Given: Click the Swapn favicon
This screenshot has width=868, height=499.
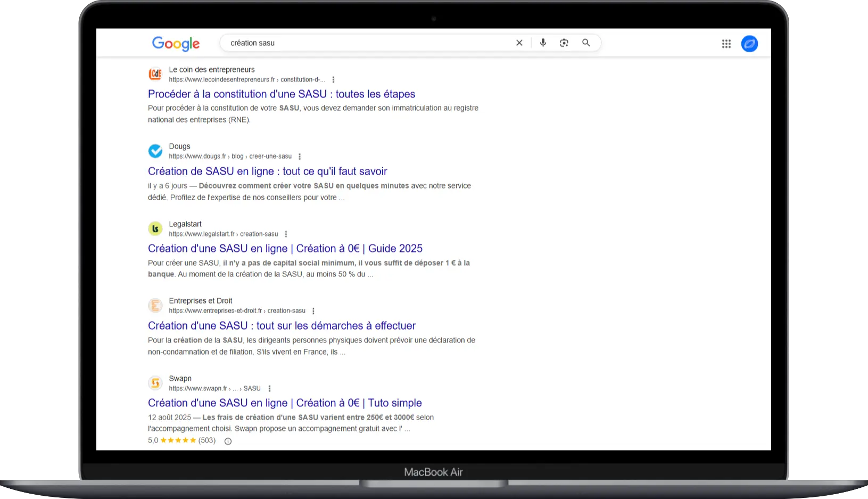Looking at the screenshot, I should coord(155,383).
